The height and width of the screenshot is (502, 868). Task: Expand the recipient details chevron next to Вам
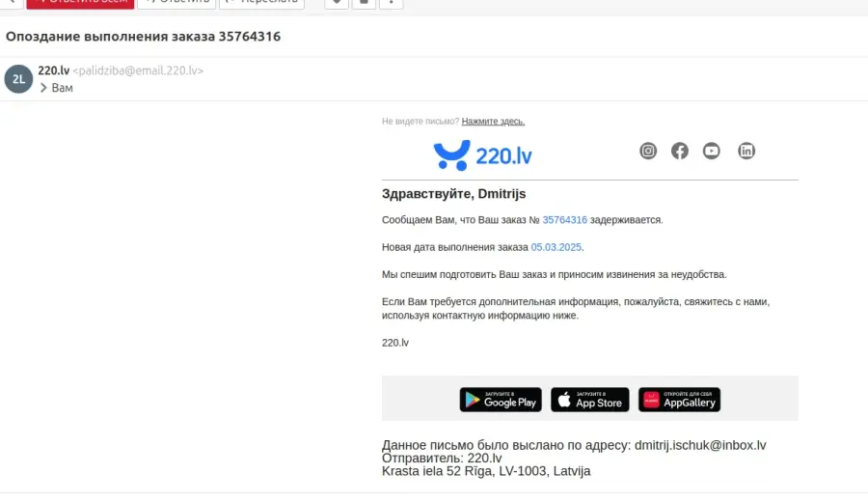[43, 88]
